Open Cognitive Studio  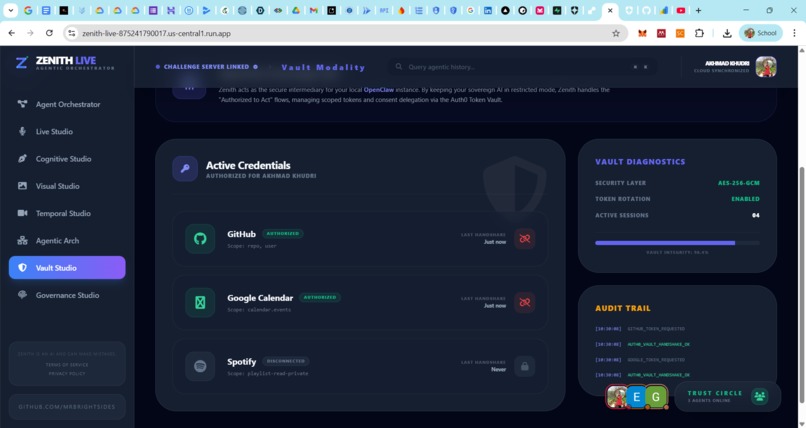click(67, 159)
